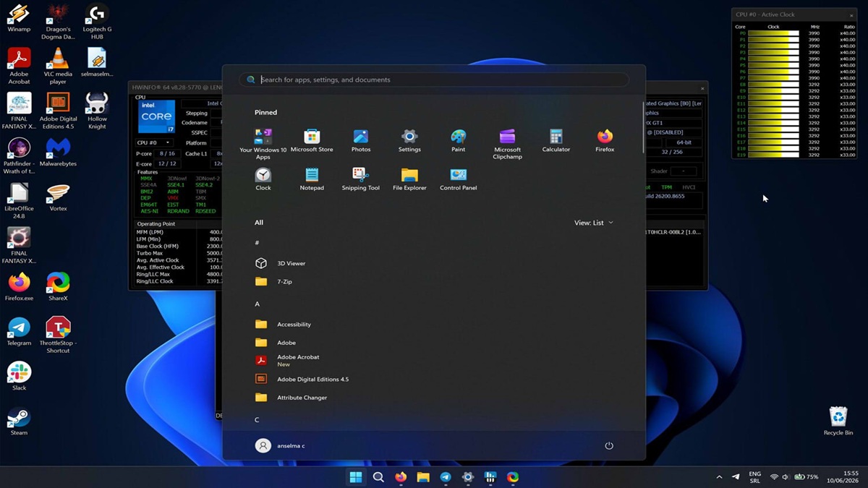
Task: Select Steam desktop shortcut
Action: [19, 421]
